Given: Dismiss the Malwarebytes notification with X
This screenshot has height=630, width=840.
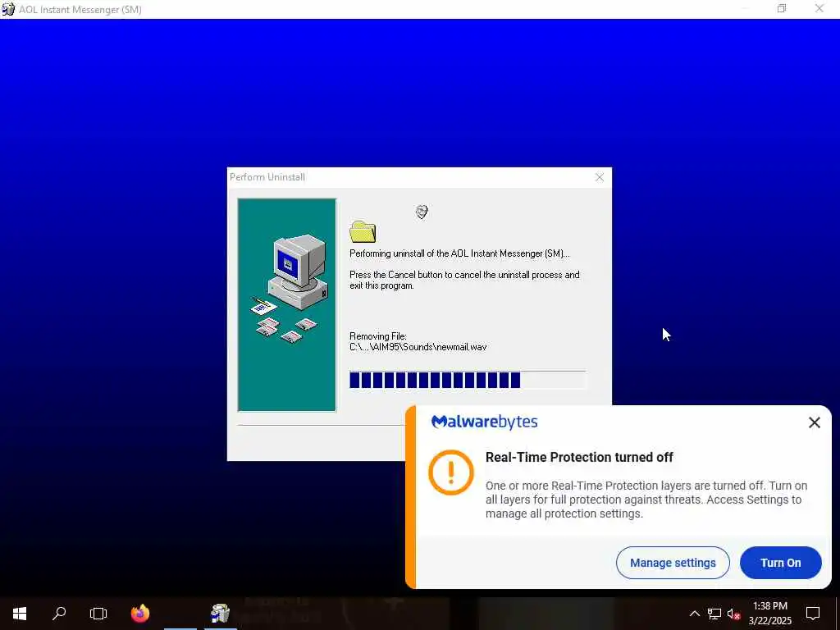Looking at the screenshot, I should coord(815,422).
